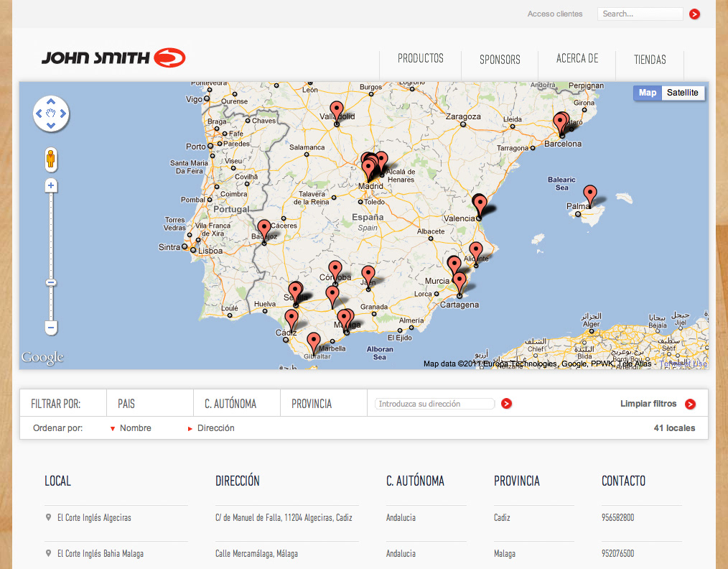Click the phone number 956582800
The image size is (728, 569).
pyautogui.click(x=617, y=517)
